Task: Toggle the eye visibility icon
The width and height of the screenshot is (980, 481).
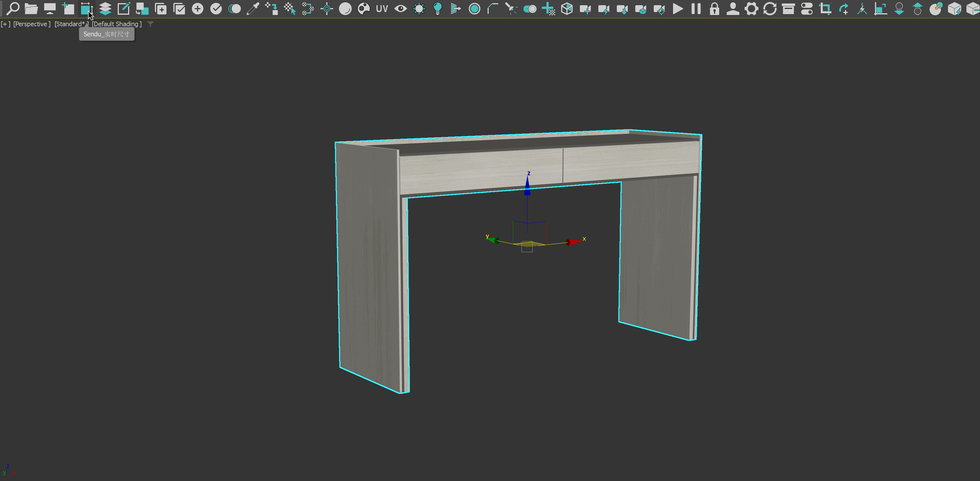Action: (401, 8)
